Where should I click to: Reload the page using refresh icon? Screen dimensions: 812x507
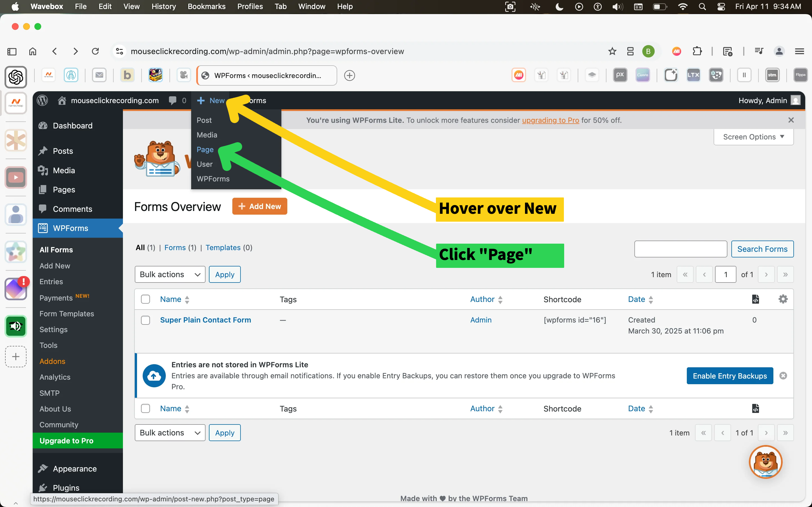pyautogui.click(x=95, y=51)
